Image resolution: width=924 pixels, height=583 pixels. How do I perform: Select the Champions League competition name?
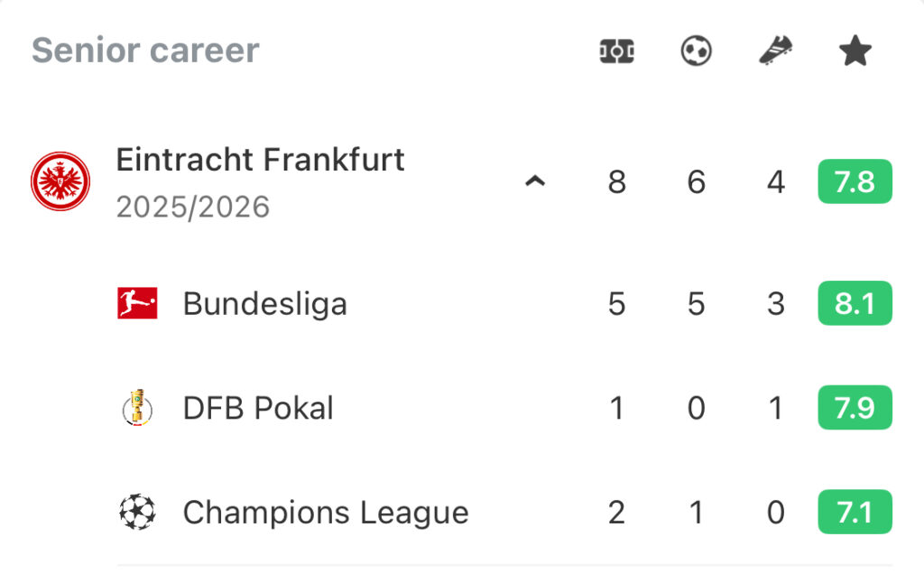pyautogui.click(x=326, y=513)
